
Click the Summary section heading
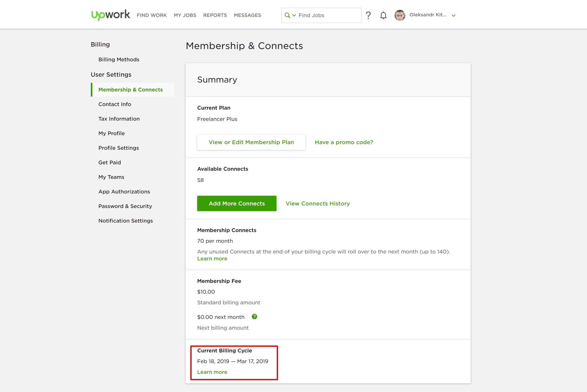217,80
